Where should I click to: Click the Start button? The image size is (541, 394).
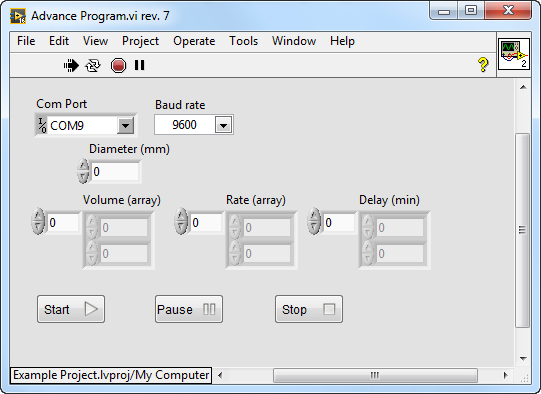click(x=71, y=309)
